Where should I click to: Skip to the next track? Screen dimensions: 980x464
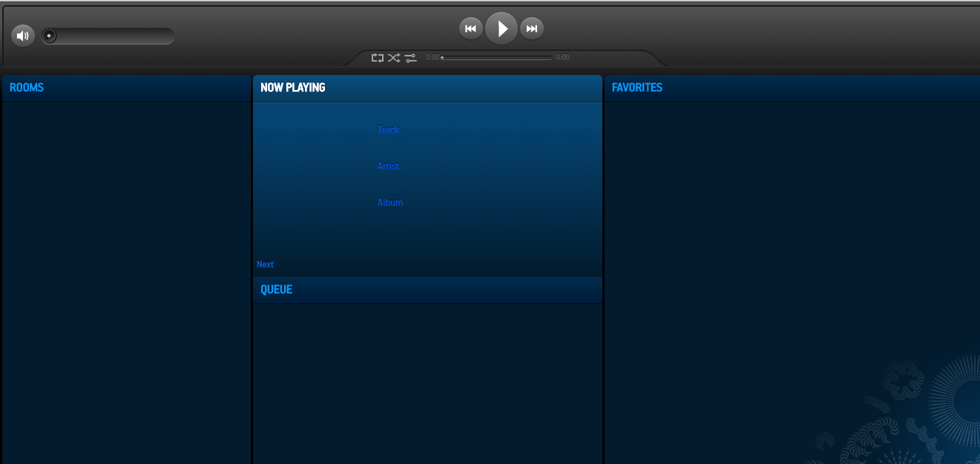pos(532,29)
